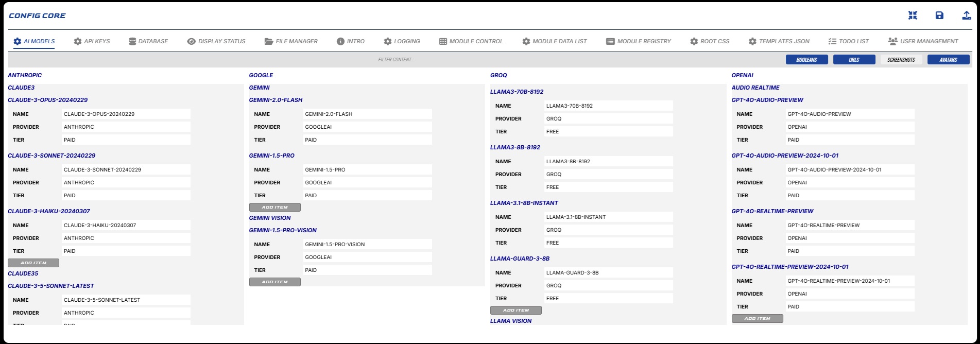Click the GEMINI-2.0-FLASH section heading
980x344 pixels.
pyautogui.click(x=276, y=100)
